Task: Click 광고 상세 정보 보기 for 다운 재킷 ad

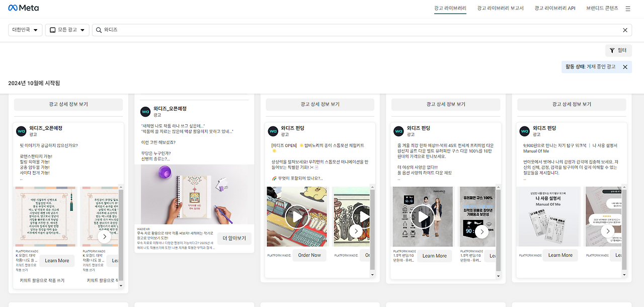Action: click(446, 104)
